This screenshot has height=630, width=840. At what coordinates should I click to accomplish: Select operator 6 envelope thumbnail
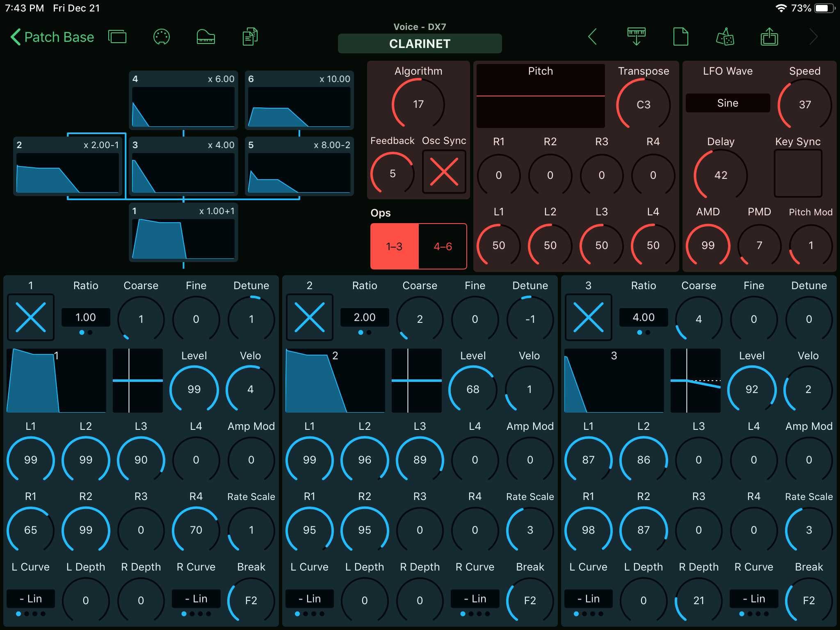[x=299, y=100]
